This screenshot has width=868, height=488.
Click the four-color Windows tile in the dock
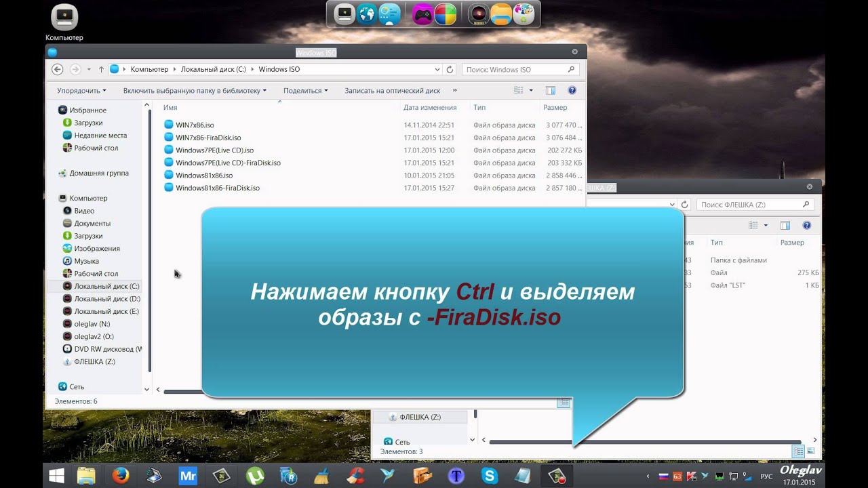[x=445, y=14]
